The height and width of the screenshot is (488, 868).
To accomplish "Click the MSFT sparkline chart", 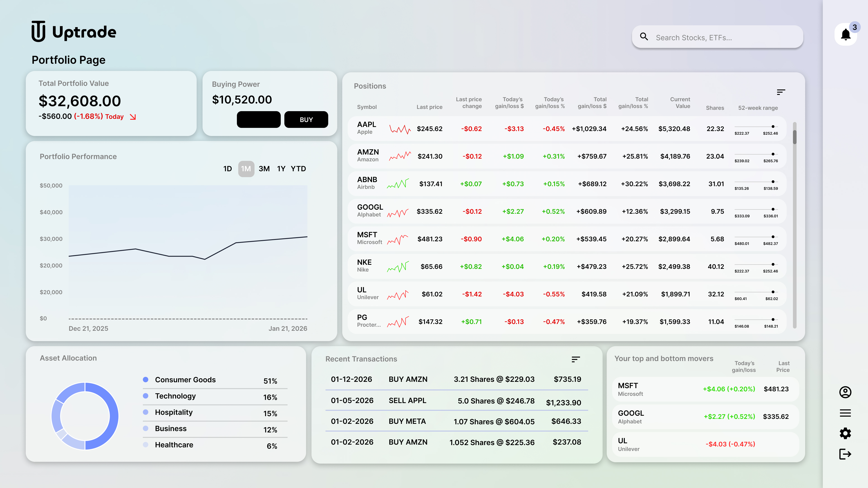I will coord(398,239).
